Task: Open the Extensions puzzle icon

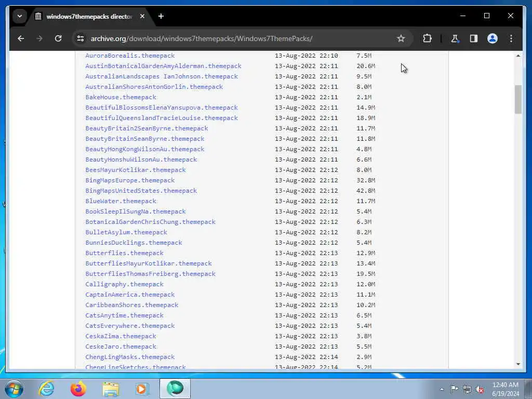Action: (427, 38)
